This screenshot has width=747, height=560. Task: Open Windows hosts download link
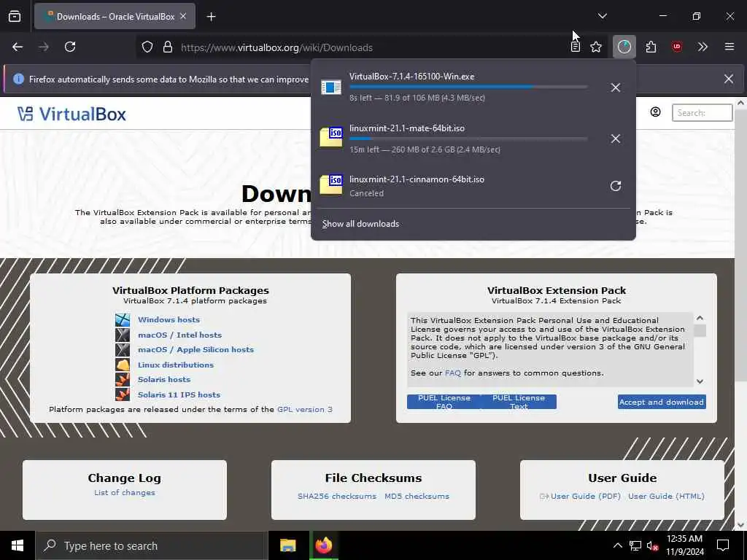pos(169,320)
